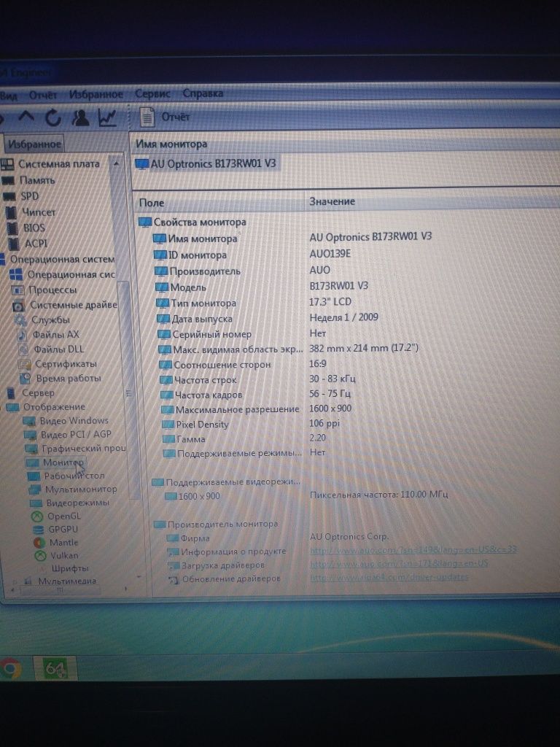Select Монитор in the tree
Image resolution: width=560 pixels, height=747 pixels.
click(x=63, y=462)
